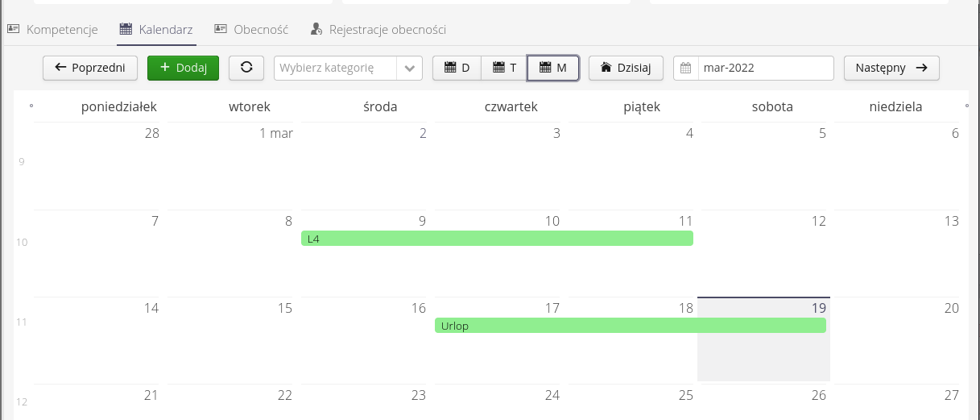Select month view (M)
This screenshot has width=980, height=420.
coord(552,68)
